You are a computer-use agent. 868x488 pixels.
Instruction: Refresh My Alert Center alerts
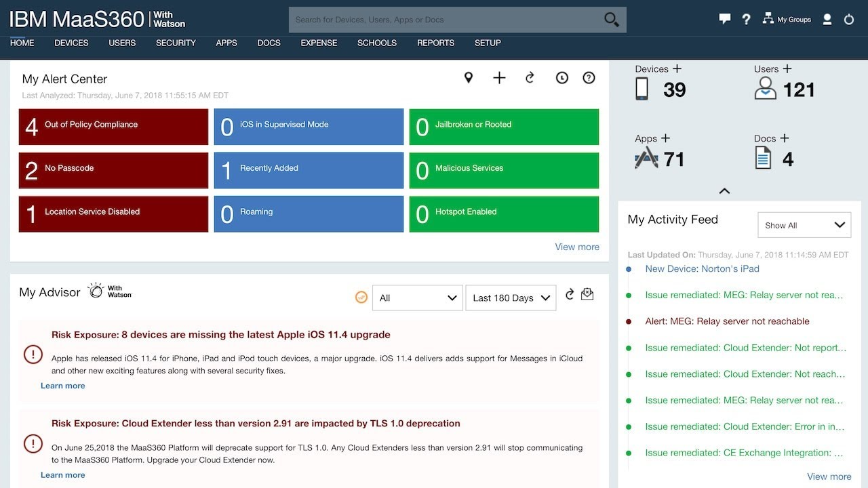pos(530,77)
